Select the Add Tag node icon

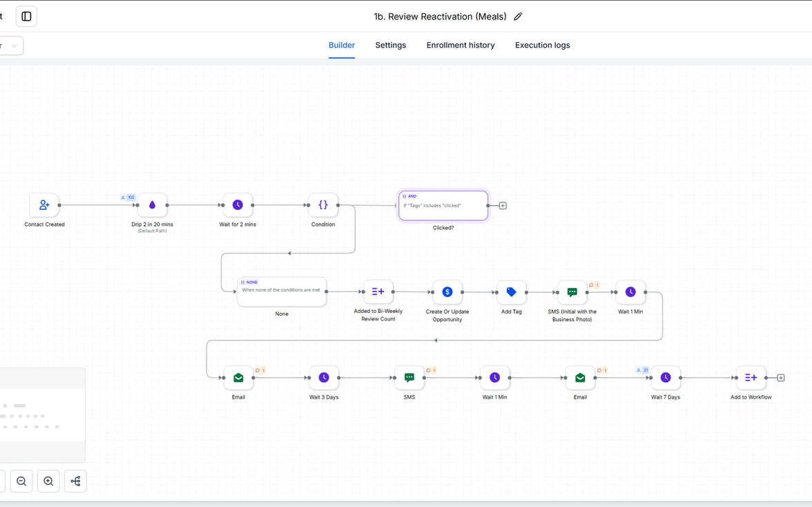512,292
